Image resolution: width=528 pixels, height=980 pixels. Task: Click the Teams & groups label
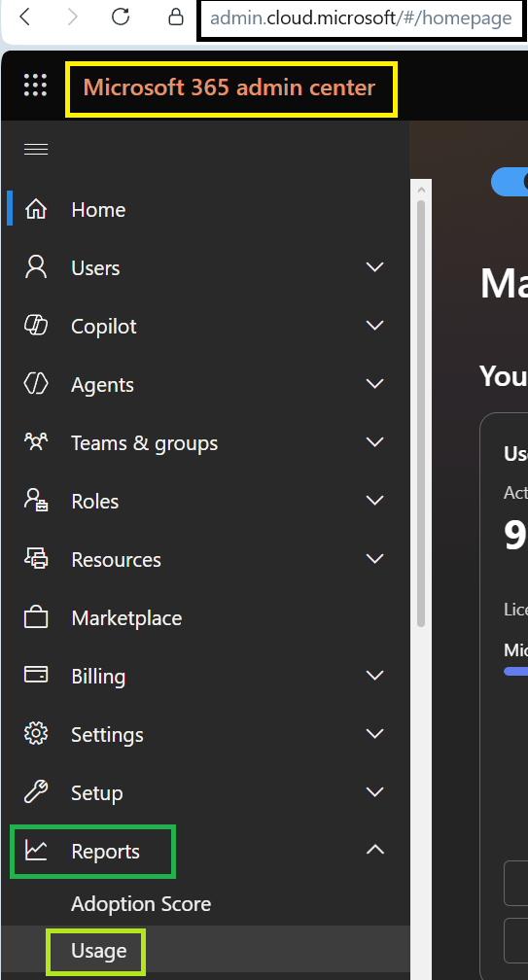[144, 443]
